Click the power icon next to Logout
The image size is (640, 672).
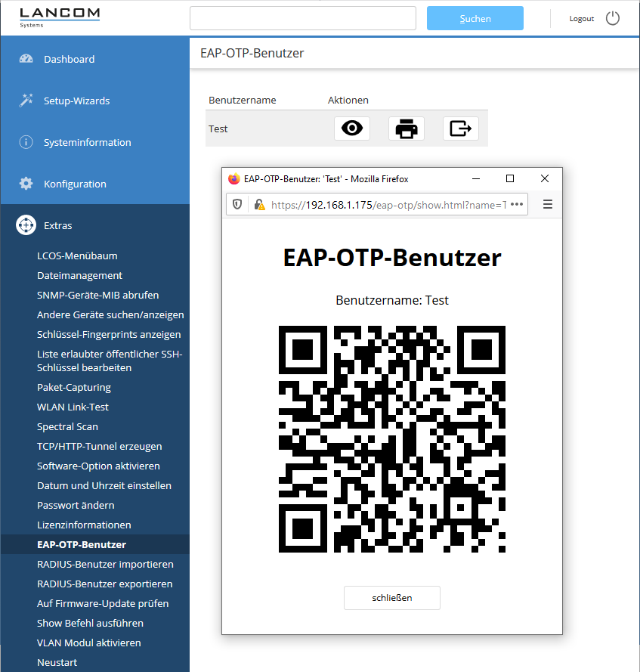613,19
